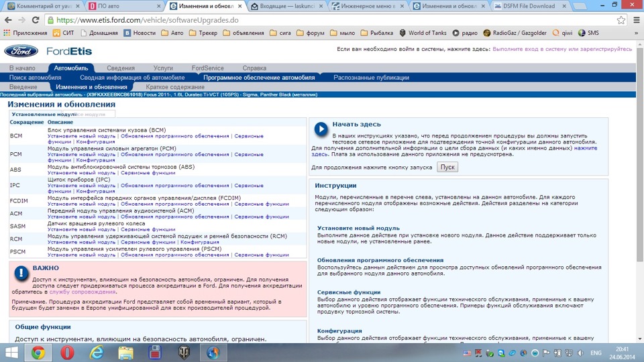Open the FordService navigation tab
Screen dimensions: 644x362
click(x=207, y=68)
